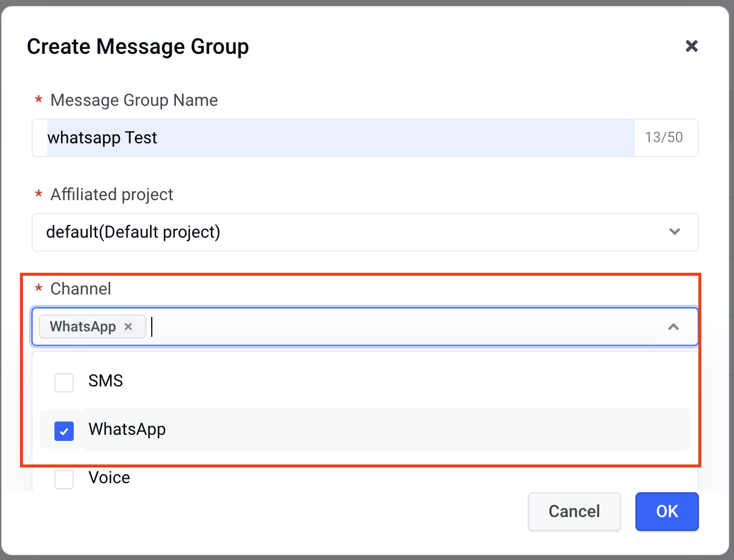Click the Channel field label
Viewport: 734px width, 560px height.
coord(80,288)
